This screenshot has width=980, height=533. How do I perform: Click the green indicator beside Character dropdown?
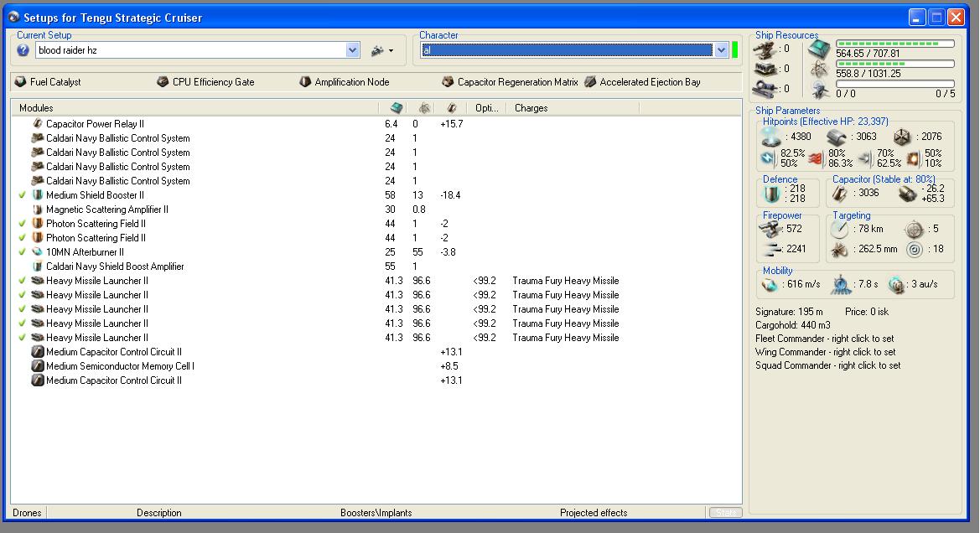734,50
